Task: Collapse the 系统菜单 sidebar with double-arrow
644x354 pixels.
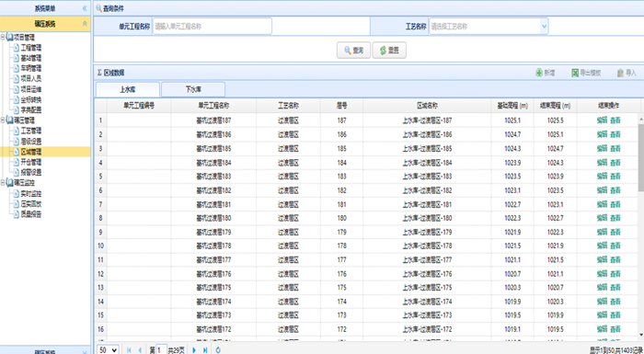Action: tap(85, 8)
